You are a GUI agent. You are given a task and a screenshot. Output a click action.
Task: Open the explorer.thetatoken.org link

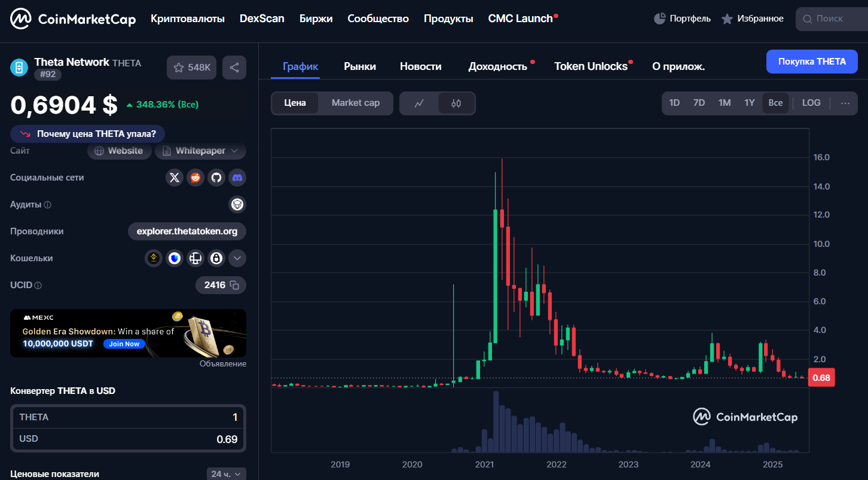tap(187, 231)
